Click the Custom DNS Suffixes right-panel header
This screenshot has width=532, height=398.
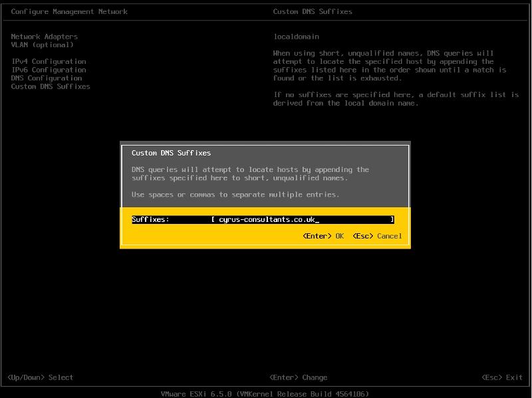(313, 11)
